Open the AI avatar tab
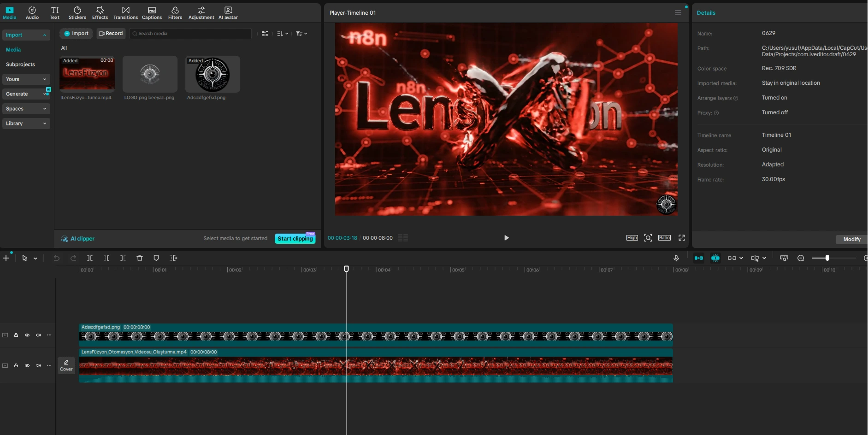This screenshot has width=868, height=435. click(228, 13)
